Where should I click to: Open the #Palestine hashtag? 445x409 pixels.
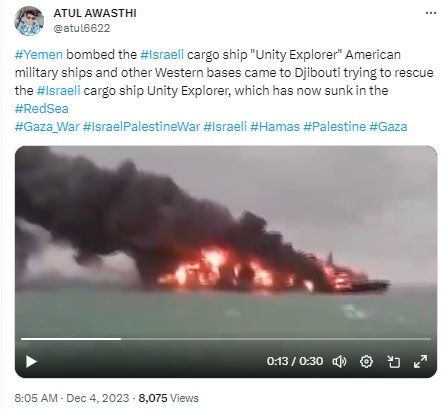pyautogui.click(x=334, y=127)
